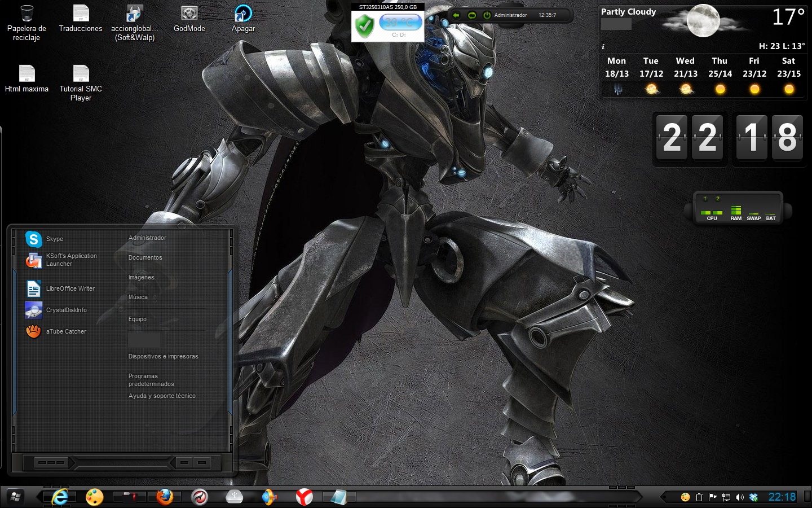Switch the CPU meter to core 2
Screen dimensions: 812x508
(x=718, y=199)
